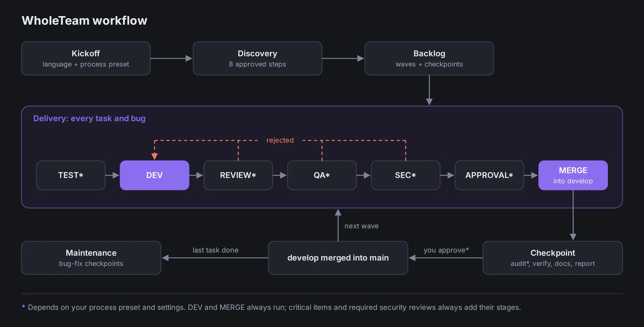Select the Discovery stage box
This screenshot has height=327, width=644.
[x=258, y=58]
